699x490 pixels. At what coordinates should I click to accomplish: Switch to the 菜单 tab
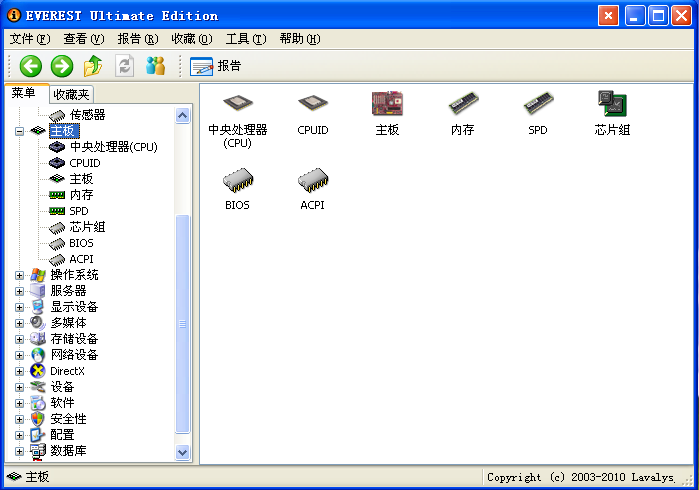26,93
